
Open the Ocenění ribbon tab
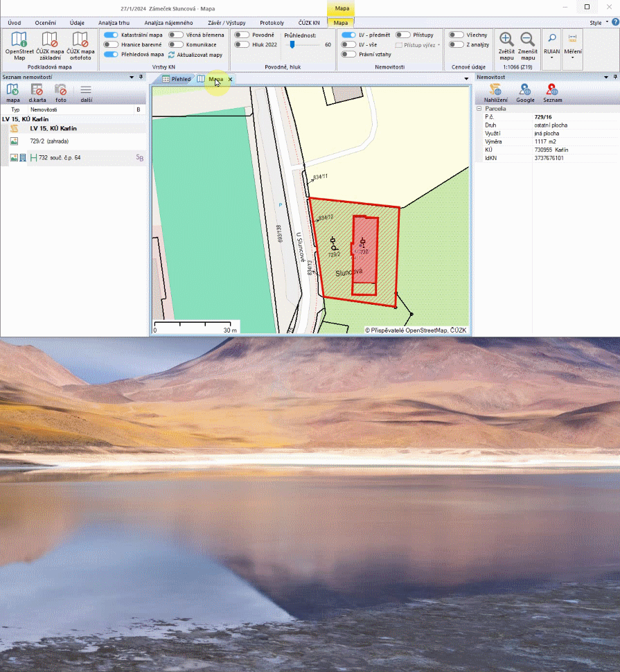(x=46, y=23)
